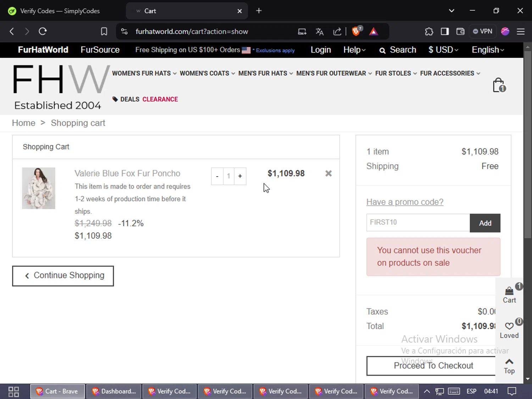Click the FHW Established 2004 logo
532x399 pixels.
[x=61, y=87]
